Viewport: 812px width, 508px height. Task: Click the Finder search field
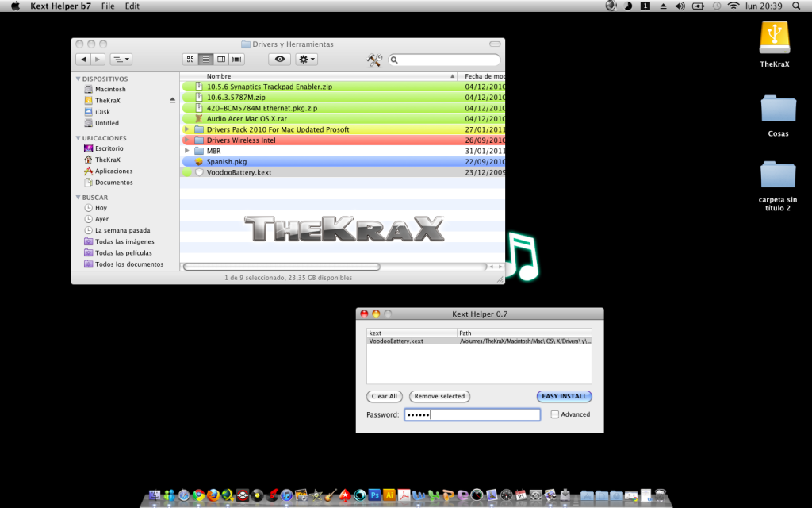coord(444,60)
